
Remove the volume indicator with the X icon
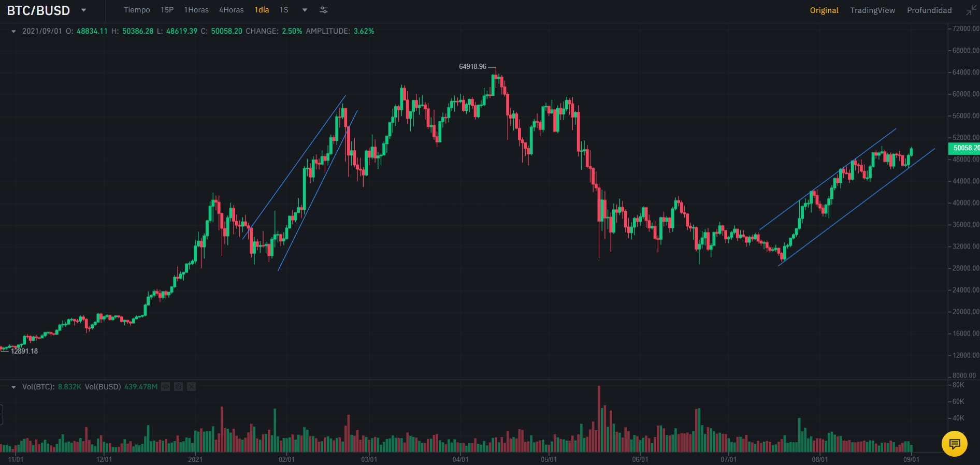191,387
